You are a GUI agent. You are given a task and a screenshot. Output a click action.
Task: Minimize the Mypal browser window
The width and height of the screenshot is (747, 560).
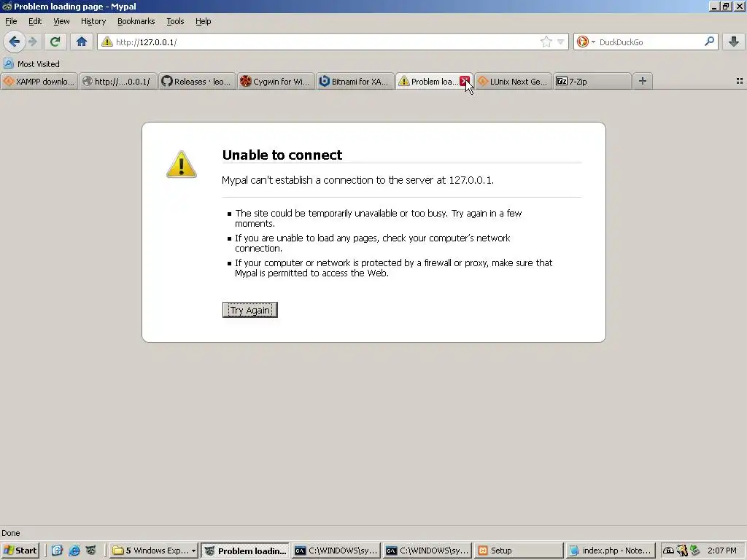click(714, 7)
